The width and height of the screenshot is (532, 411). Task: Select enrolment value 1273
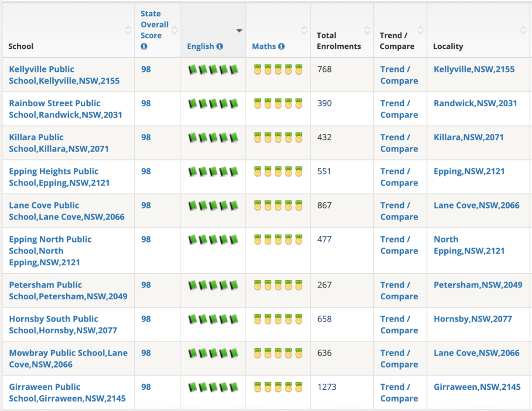click(x=327, y=387)
